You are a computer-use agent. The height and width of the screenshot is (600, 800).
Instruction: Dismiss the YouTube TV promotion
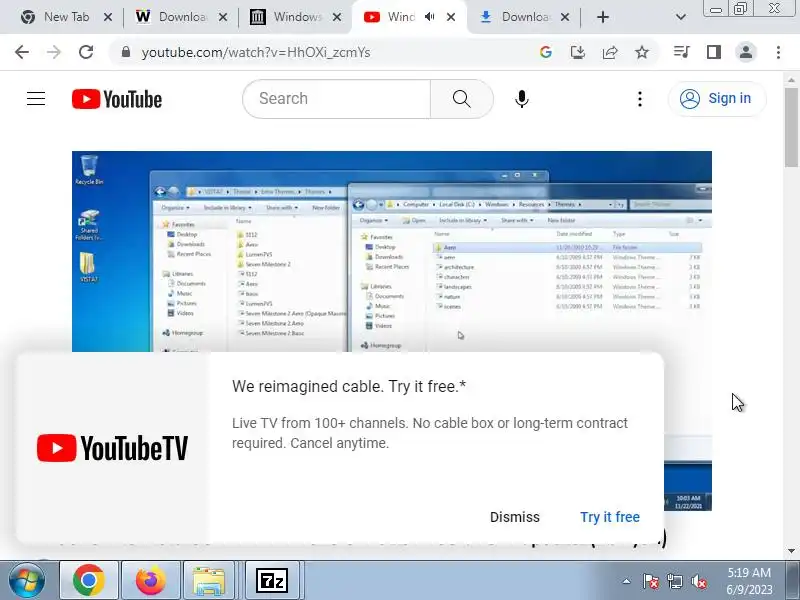514,517
